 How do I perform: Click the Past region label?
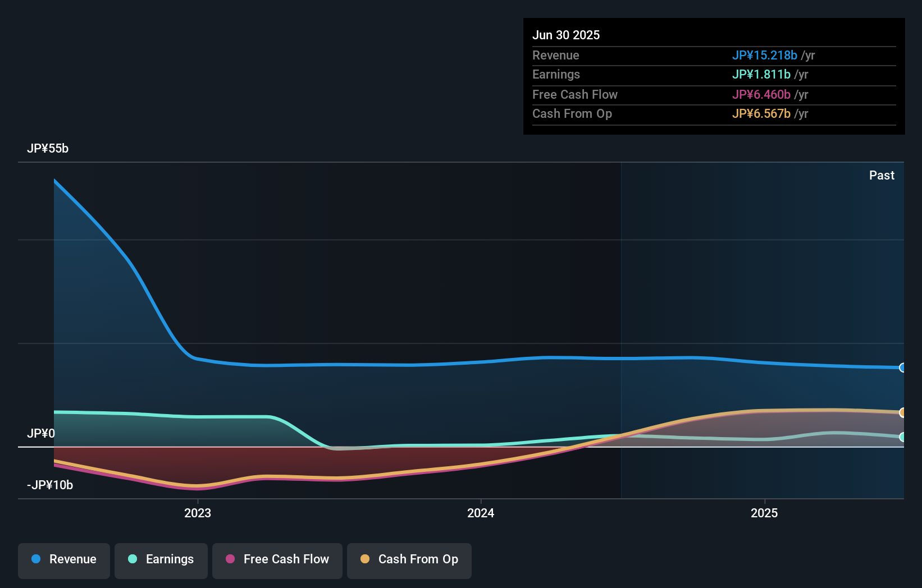click(x=882, y=175)
